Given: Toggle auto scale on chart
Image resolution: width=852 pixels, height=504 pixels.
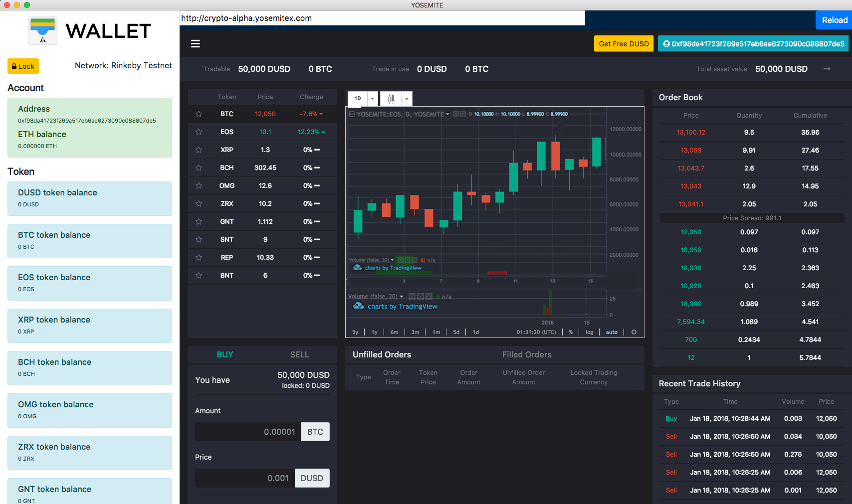Looking at the screenshot, I should tap(612, 332).
